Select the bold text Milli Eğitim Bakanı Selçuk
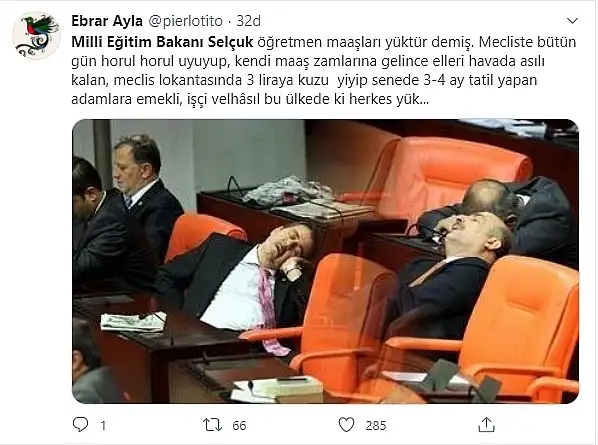Viewport: 598px width, 445px height. 162,42
